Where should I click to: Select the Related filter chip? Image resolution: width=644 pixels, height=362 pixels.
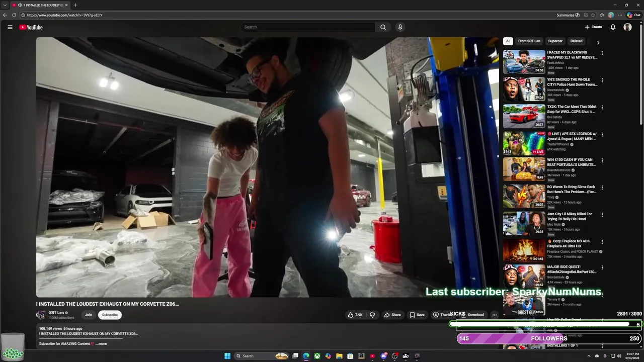coord(577,41)
